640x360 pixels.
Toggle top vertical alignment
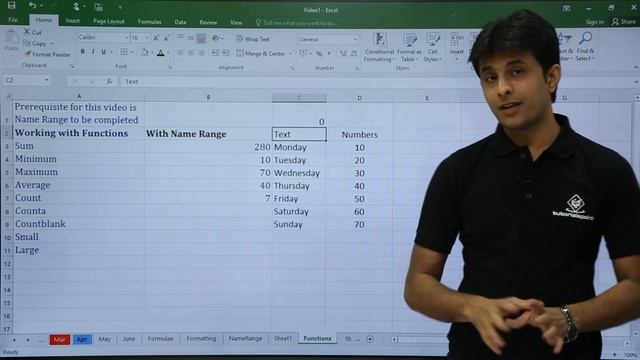[x=180, y=38]
